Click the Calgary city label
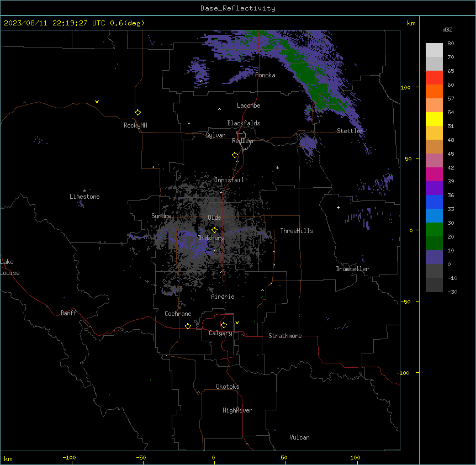476x465 pixels. [x=221, y=333]
